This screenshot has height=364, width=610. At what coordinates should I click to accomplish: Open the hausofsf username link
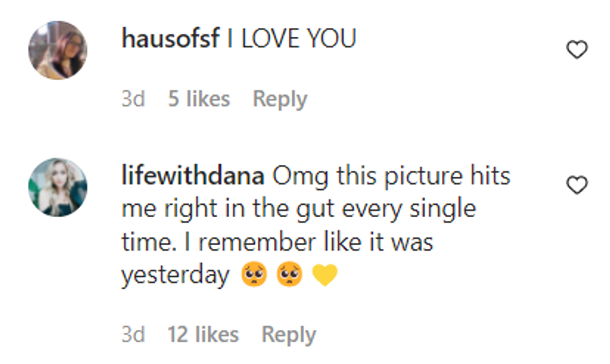click(x=171, y=39)
